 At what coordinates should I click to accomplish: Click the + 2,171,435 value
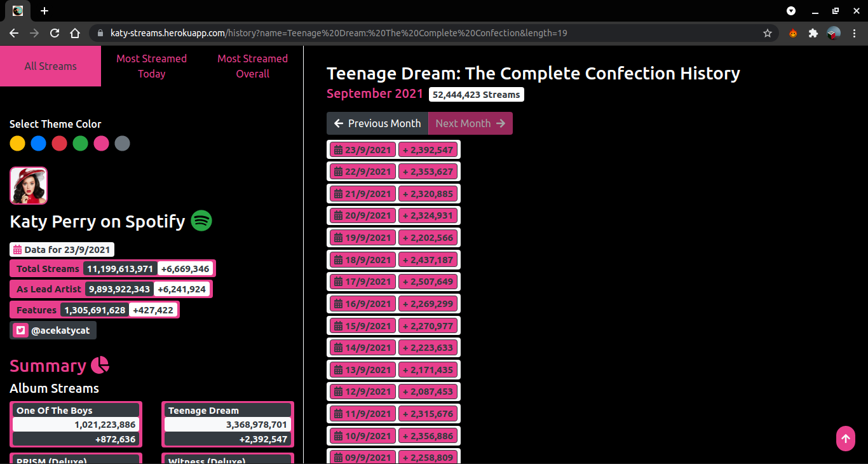[428, 370]
